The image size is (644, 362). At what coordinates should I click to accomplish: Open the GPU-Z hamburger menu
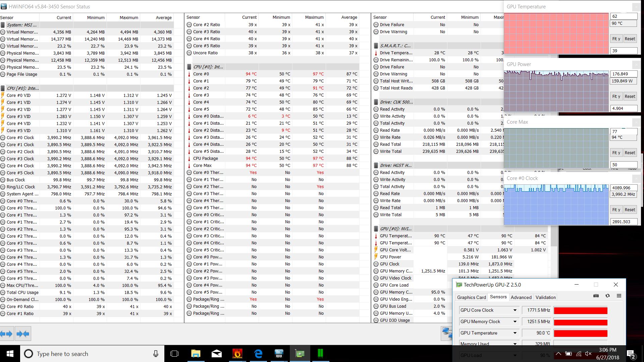pos(619,296)
